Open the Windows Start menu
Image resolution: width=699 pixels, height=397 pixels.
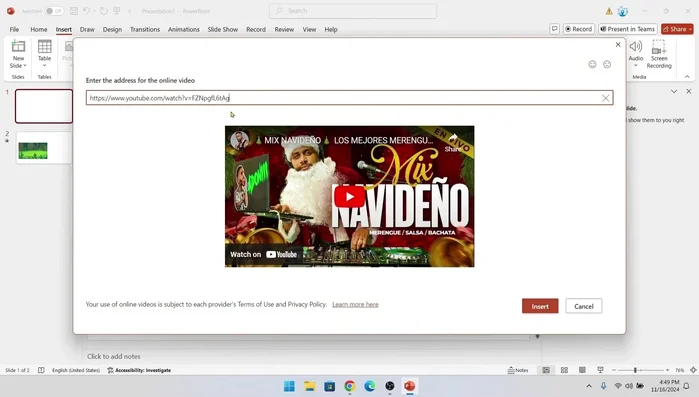click(289, 386)
